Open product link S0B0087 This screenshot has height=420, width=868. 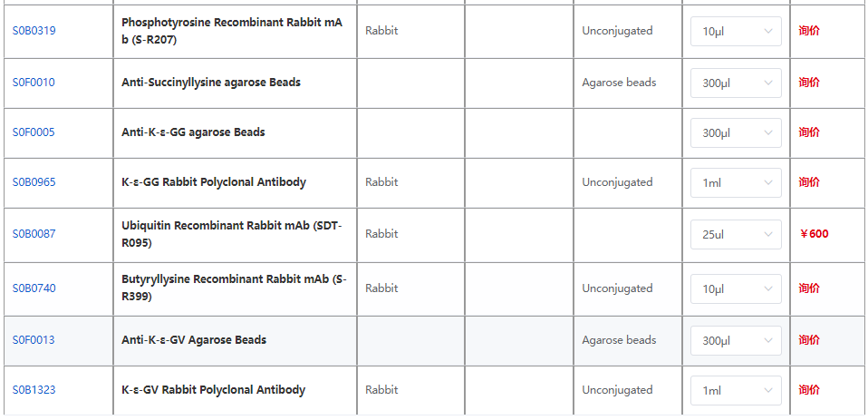(34, 234)
